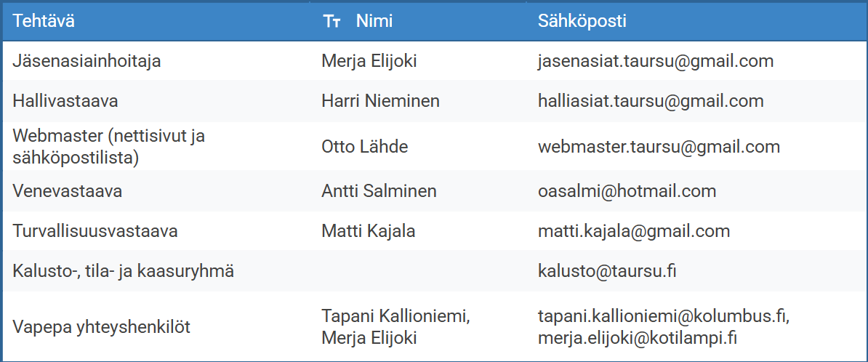
Task: Open tapani.kallioniemi@kolumbus.fi email link
Action: pyautogui.click(x=664, y=317)
